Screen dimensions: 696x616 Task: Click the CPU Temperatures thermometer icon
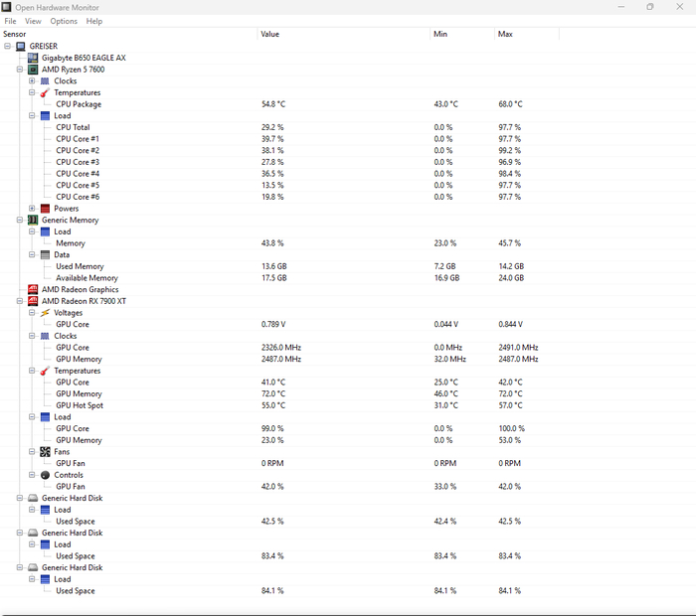coord(45,92)
